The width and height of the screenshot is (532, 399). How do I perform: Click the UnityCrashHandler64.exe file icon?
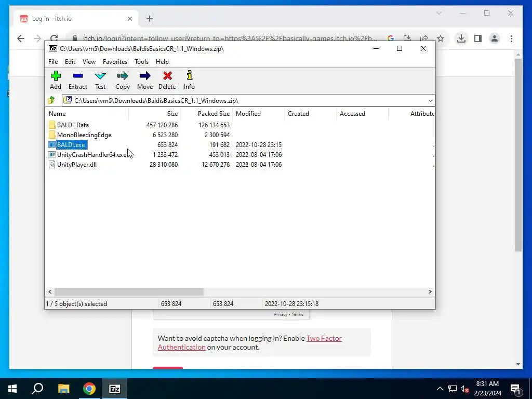pos(51,155)
